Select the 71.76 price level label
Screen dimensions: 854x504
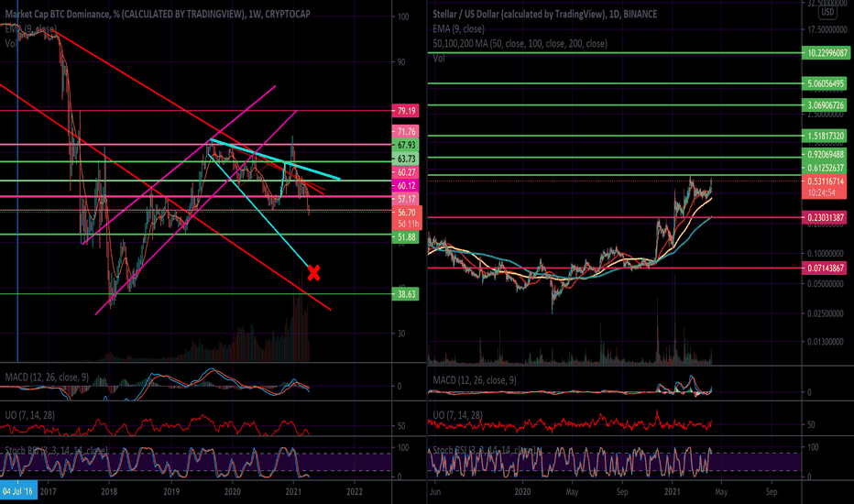pos(406,131)
